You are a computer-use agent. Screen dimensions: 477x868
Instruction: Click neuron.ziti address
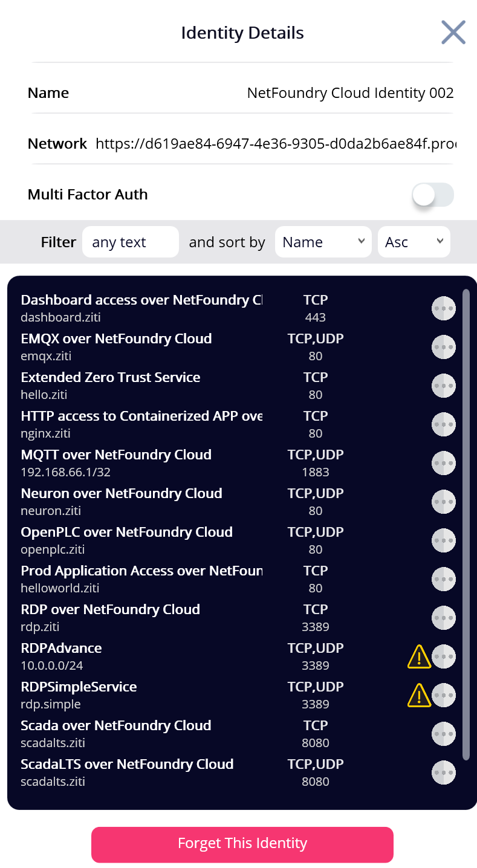51,511
